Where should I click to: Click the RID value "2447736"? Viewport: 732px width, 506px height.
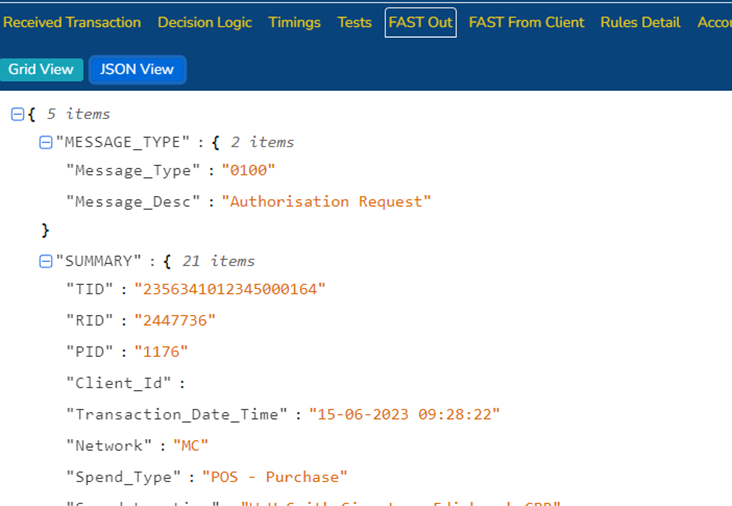pos(175,321)
